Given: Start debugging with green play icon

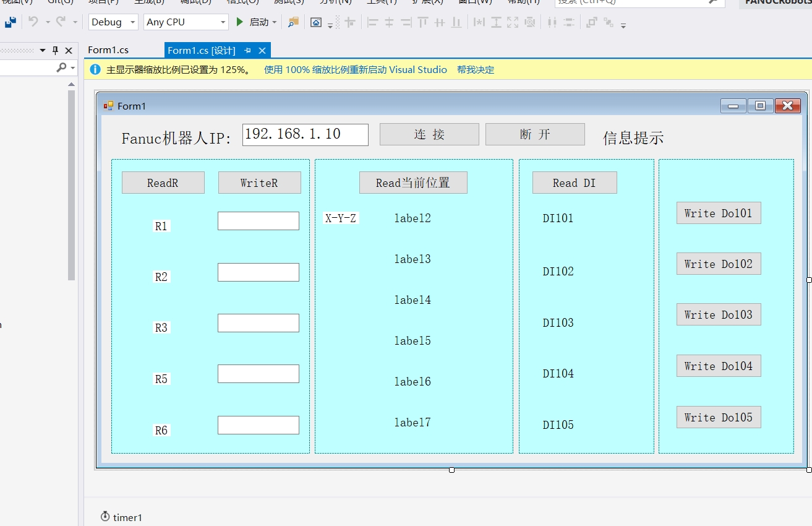Looking at the screenshot, I should click(240, 22).
